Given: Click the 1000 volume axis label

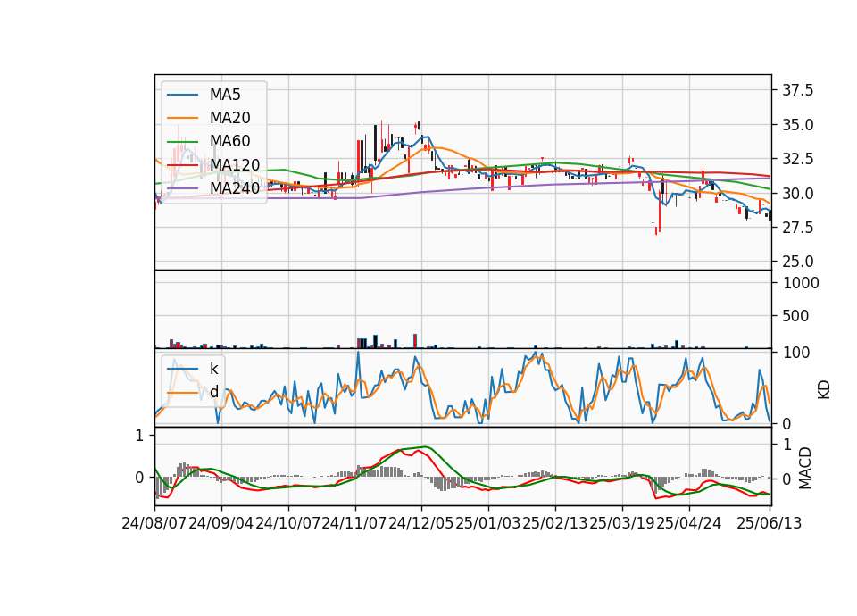Looking at the screenshot, I should click(x=802, y=283).
